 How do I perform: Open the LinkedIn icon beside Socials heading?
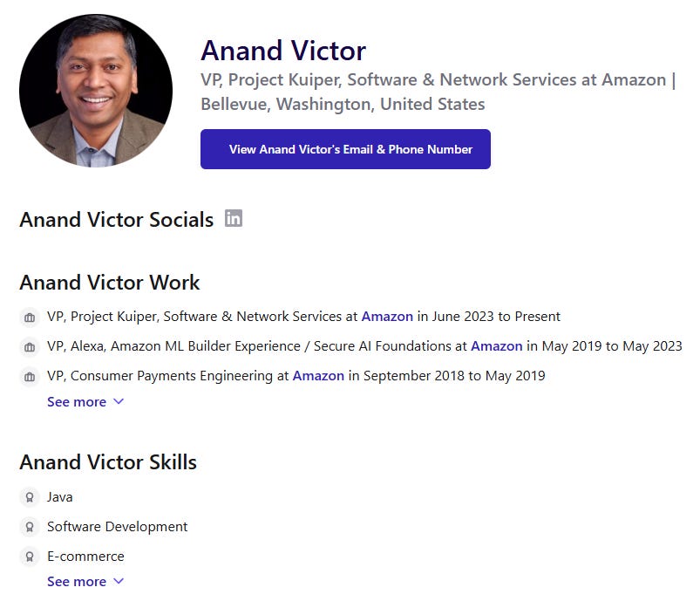pos(233,218)
